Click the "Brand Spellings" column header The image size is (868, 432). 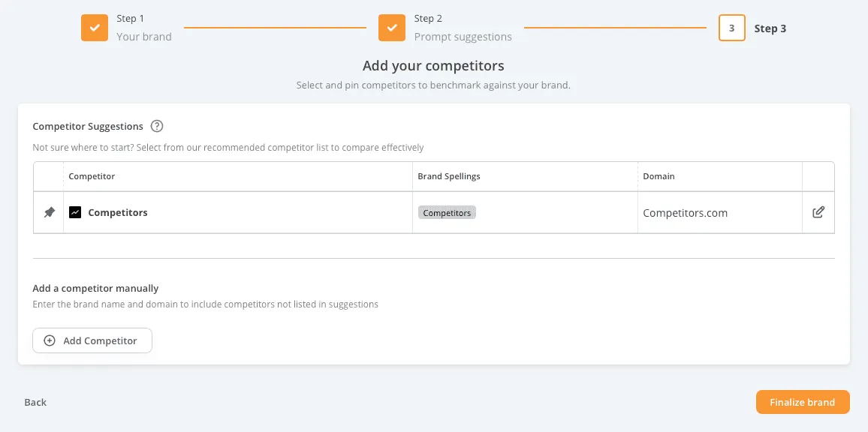pyautogui.click(x=449, y=176)
